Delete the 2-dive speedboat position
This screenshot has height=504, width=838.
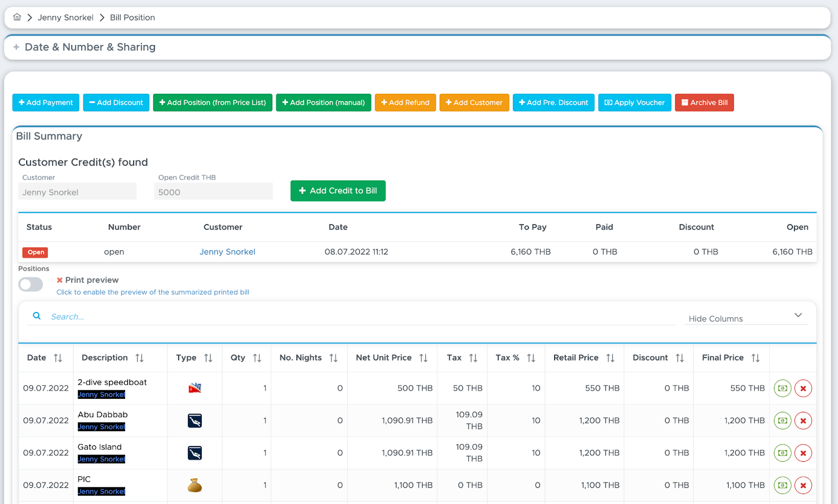point(803,388)
